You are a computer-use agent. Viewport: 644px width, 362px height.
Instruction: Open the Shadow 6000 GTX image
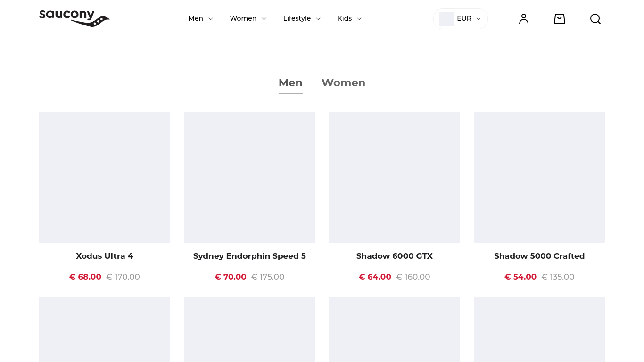click(395, 177)
